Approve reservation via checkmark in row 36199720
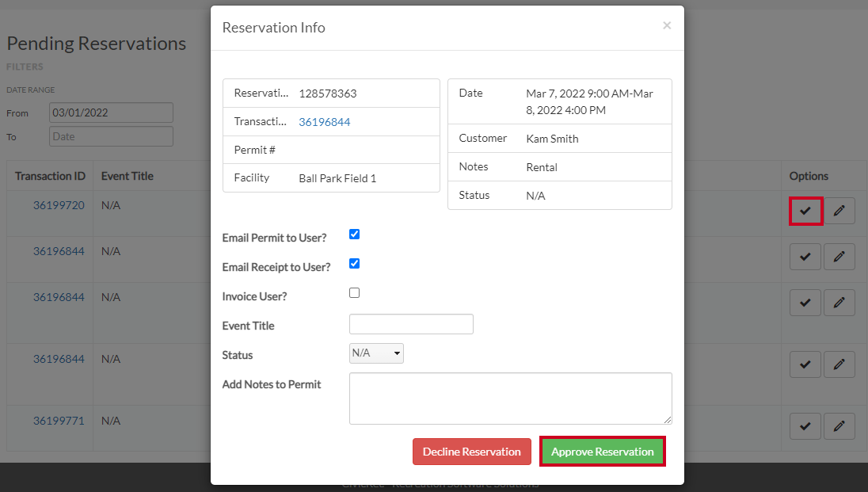Image resolution: width=868 pixels, height=492 pixels. pyautogui.click(x=805, y=211)
